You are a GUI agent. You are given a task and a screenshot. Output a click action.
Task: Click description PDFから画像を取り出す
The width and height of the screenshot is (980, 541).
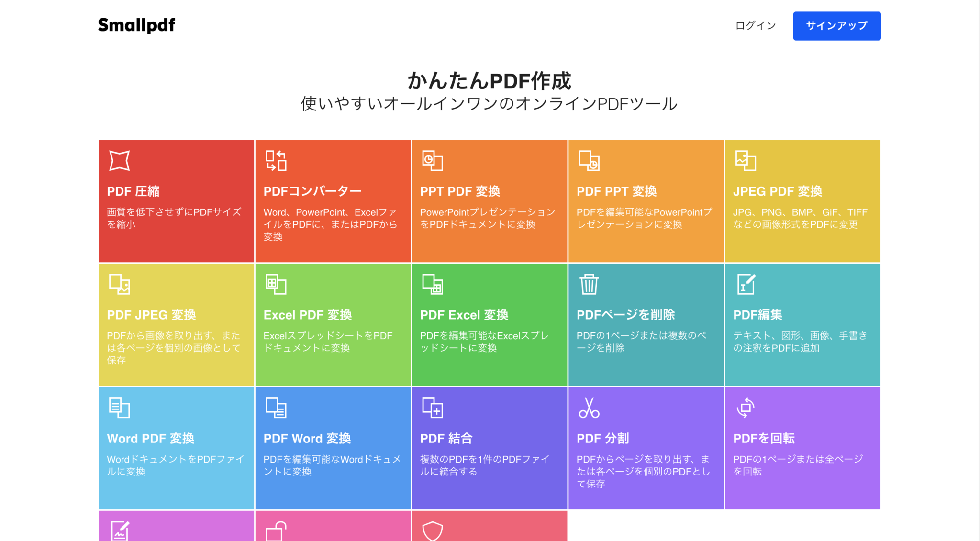click(174, 348)
